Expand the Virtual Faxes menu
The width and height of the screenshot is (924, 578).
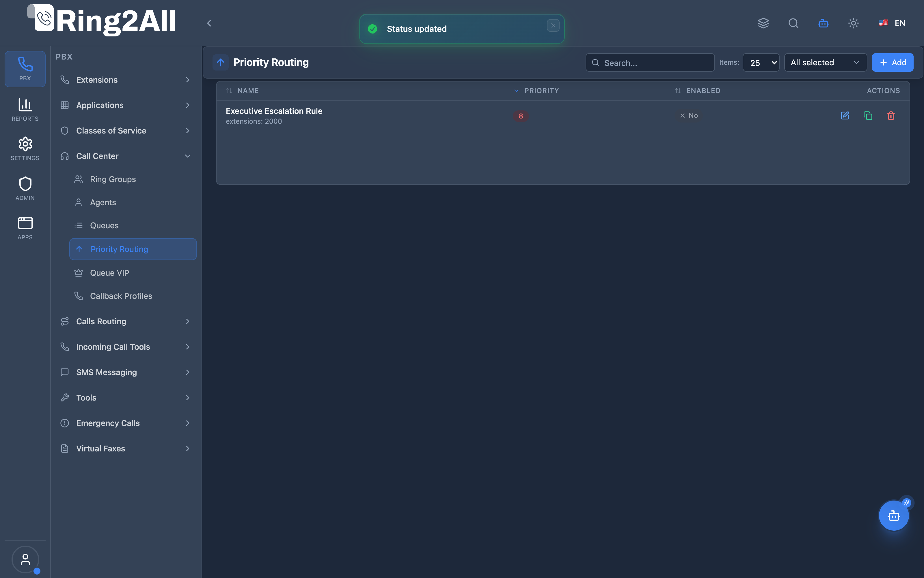(126, 449)
